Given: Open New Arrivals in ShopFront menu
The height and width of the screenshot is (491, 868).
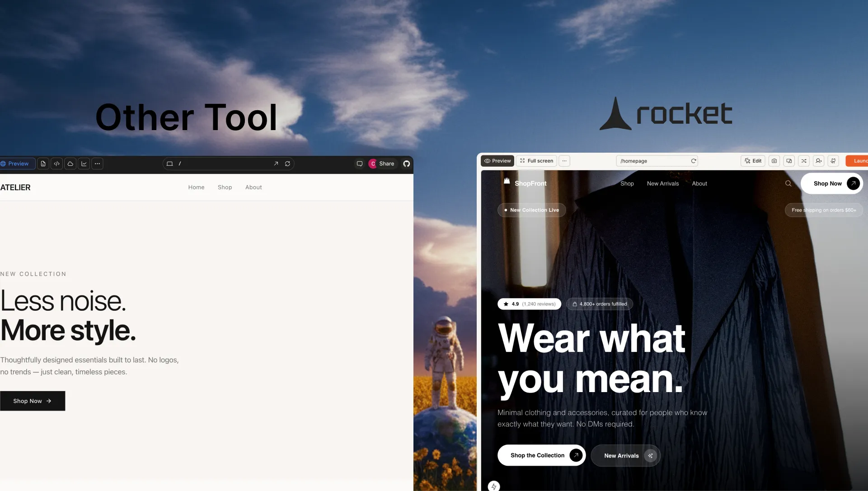Looking at the screenshot, I should point(663,183).
